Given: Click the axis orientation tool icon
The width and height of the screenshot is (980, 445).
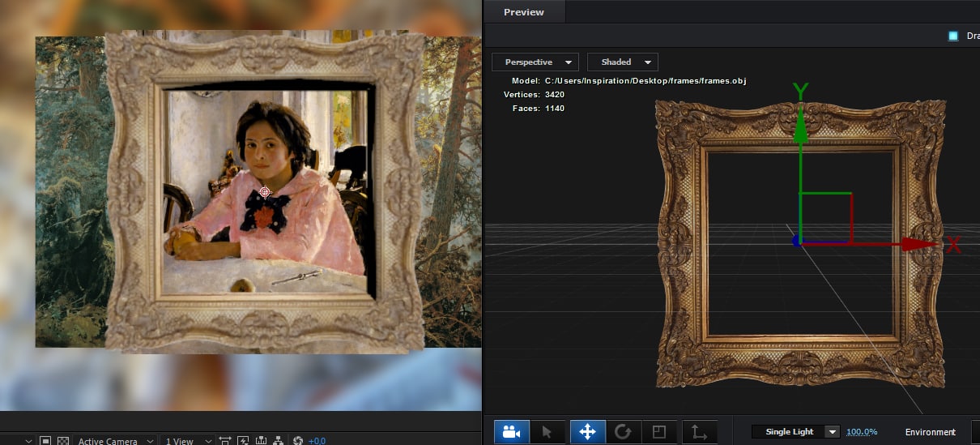Looking at the screenshot, I should [699, 432].
